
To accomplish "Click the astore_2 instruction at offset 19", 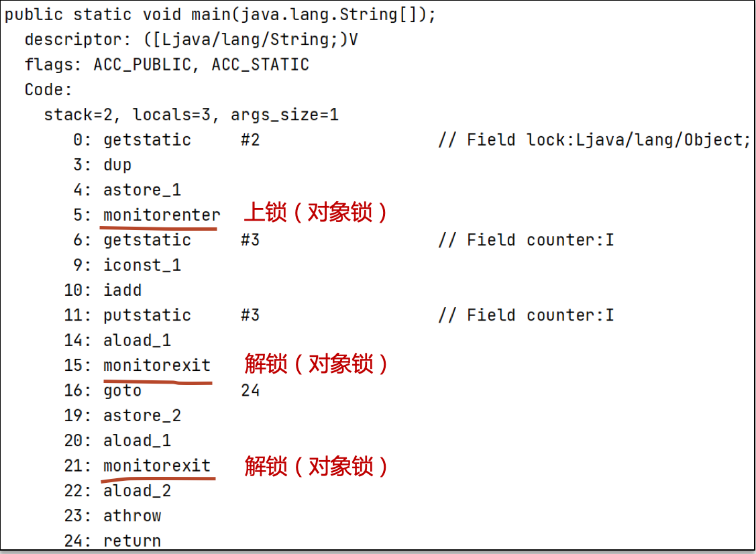I will point(142,416).
